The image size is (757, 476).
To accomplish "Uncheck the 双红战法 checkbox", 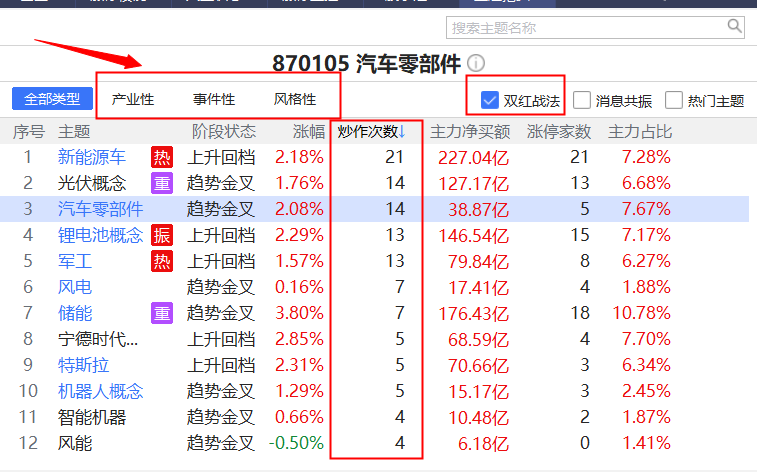I will coord(490,100).
